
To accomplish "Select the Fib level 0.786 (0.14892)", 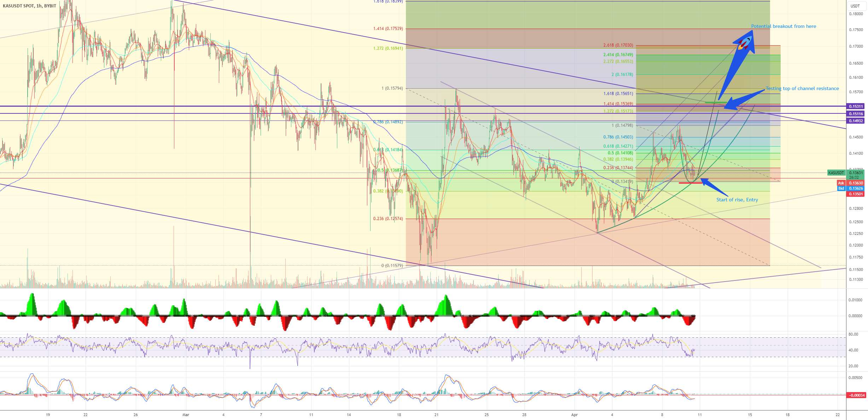I will [388, 122].
